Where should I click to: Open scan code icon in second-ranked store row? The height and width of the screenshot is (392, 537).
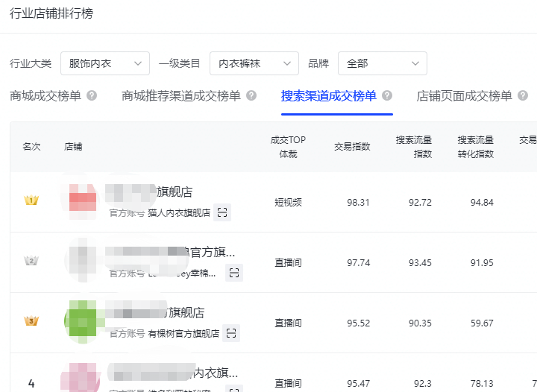(x=234, y=273)
